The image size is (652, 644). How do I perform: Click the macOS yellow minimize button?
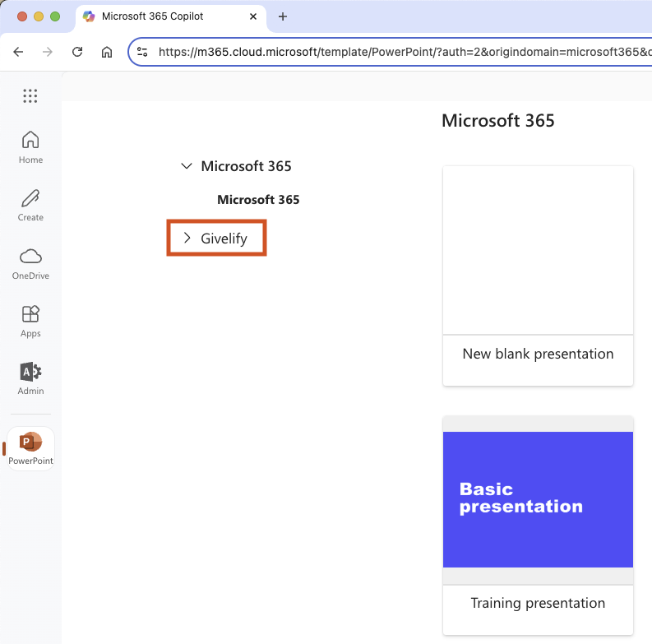tap(39, 16)
